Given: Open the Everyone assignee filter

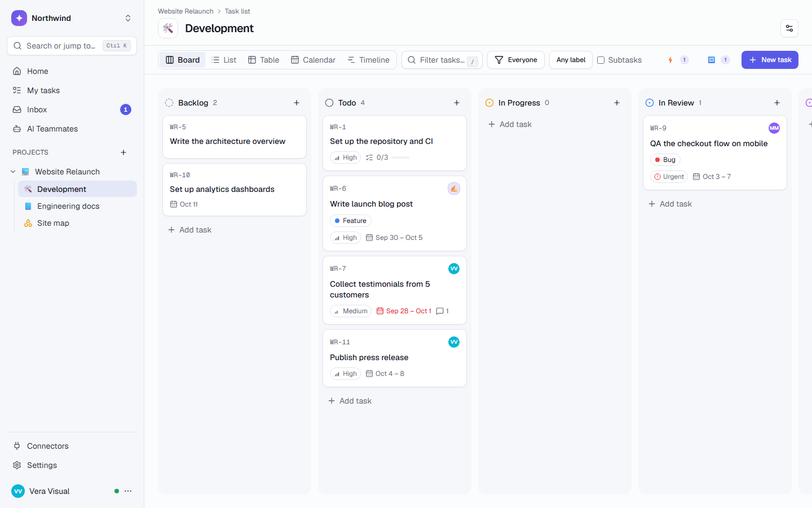Looking at the screenshot, I should 516,60.
